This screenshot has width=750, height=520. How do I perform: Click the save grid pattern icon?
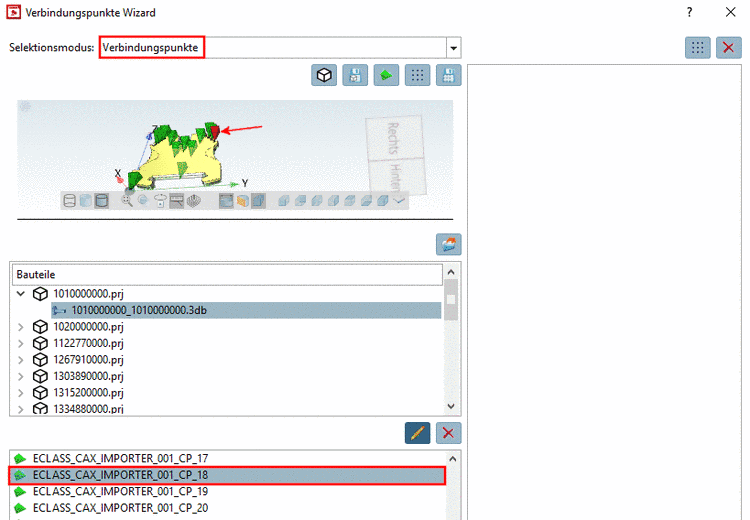coord(448,75)
